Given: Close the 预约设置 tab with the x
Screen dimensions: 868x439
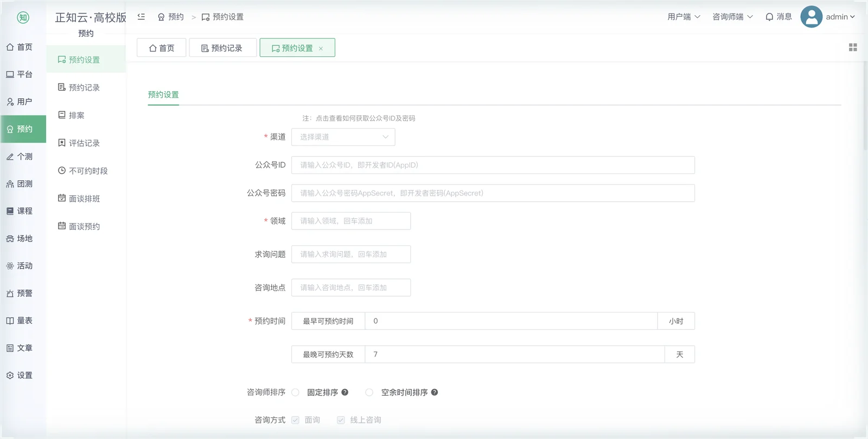Looking at the screenshot, I should (x=321, y=48).
